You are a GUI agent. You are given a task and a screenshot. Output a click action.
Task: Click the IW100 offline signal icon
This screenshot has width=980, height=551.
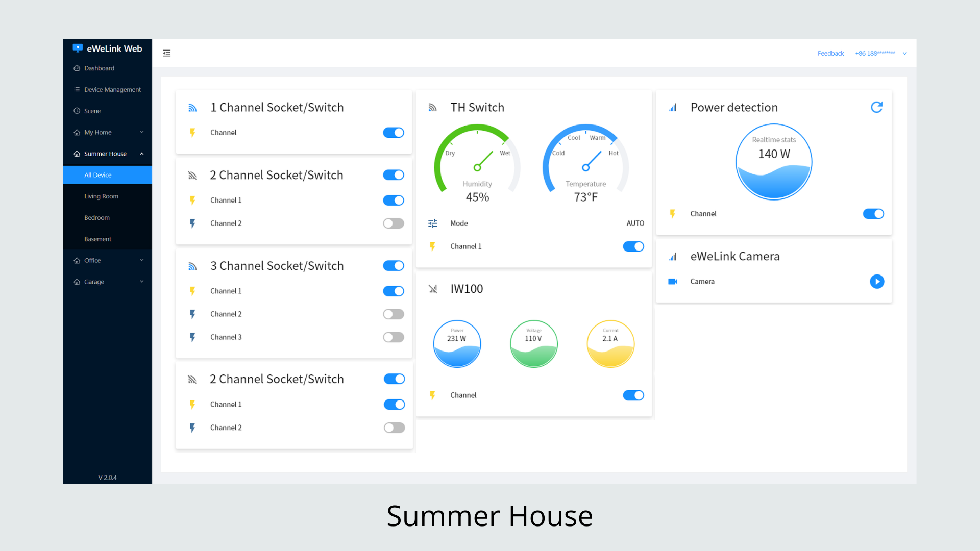coord(433,289)
